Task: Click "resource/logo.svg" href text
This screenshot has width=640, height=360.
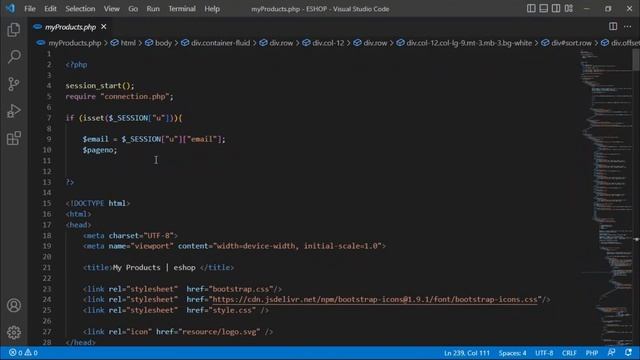Action: point(220,332)
